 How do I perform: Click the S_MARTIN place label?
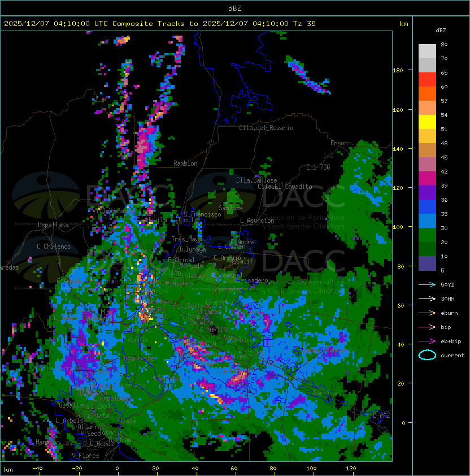click(x=213, y=329)
